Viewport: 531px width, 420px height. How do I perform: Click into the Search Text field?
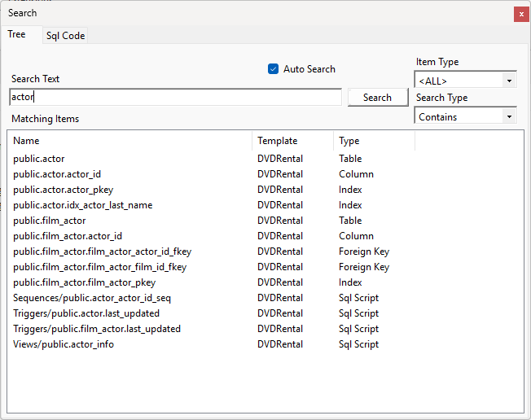pos(175,97)
